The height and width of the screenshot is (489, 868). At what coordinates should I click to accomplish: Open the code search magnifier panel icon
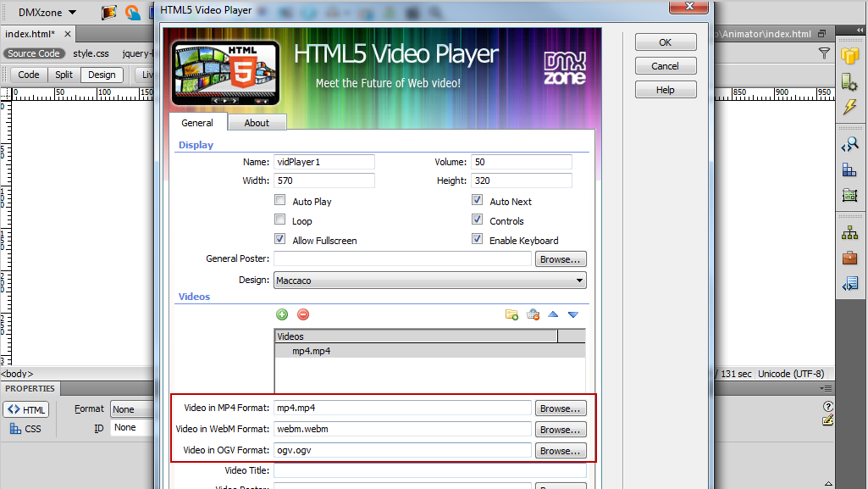[x=849, y=145]
